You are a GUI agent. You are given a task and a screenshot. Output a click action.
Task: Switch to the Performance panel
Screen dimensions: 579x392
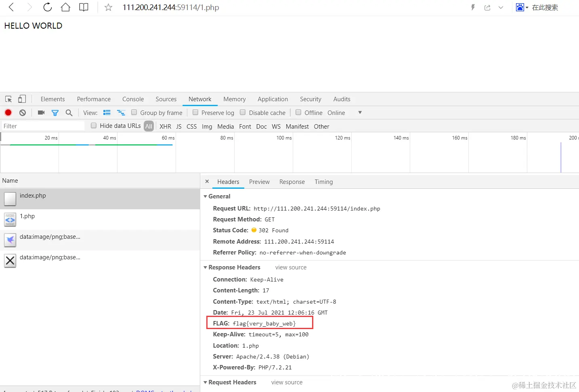[x=94, y=99]
